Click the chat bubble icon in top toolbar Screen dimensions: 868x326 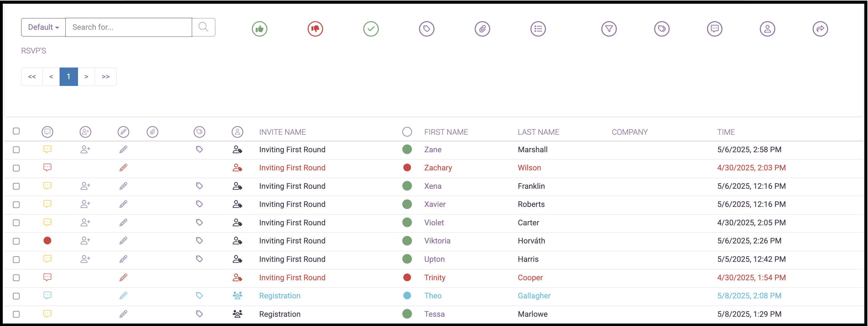pyautogui.click(x=714, y=29)
